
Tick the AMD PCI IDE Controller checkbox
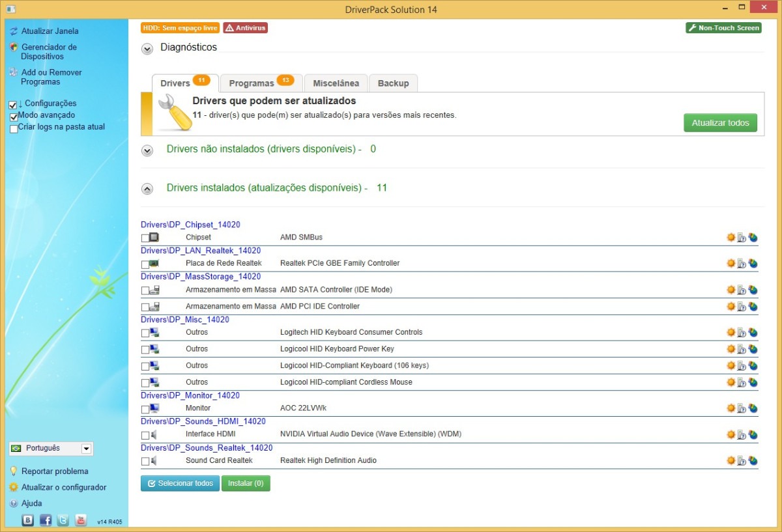145,307
